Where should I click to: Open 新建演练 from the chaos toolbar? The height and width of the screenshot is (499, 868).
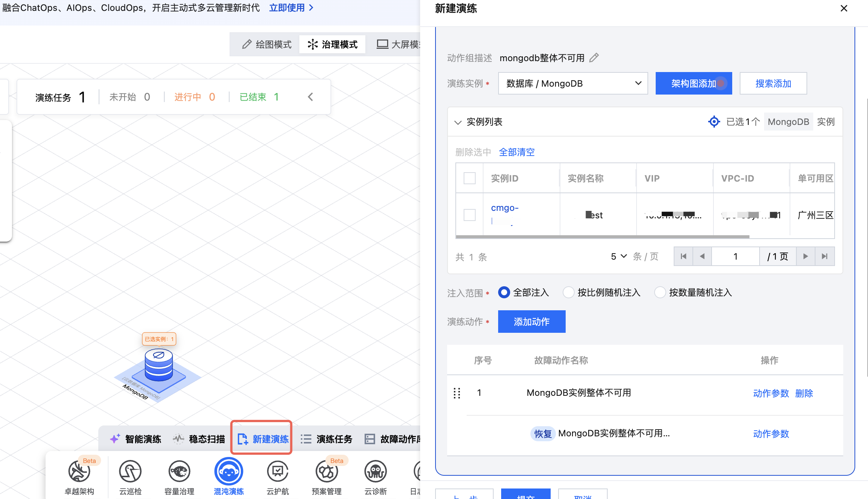[263, 439]
